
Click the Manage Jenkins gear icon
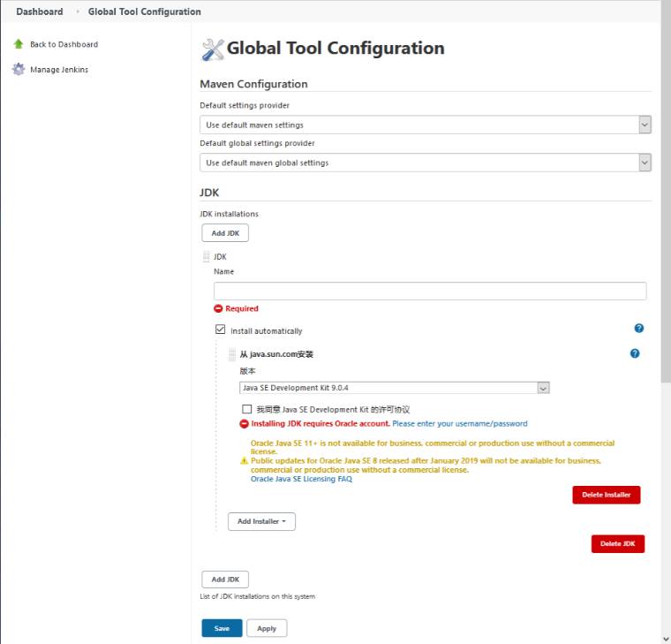pyautogui.click(x=19, y=70)
